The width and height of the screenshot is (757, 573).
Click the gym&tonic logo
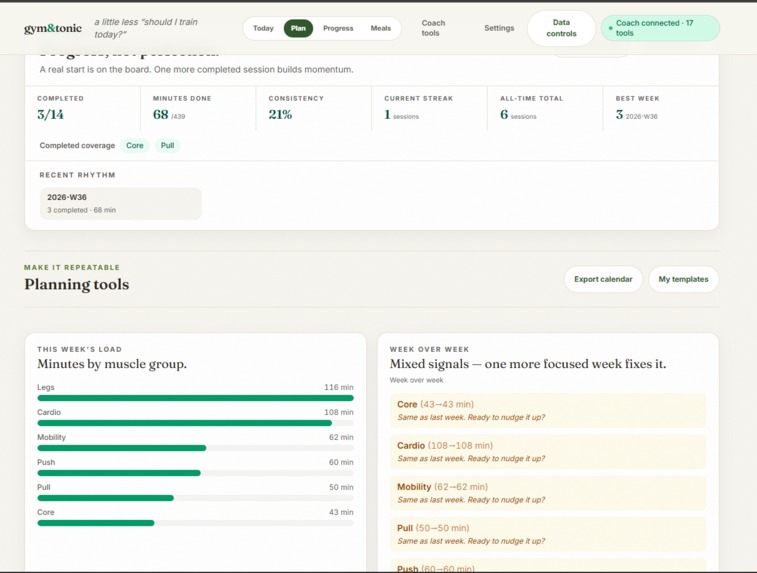53,28
